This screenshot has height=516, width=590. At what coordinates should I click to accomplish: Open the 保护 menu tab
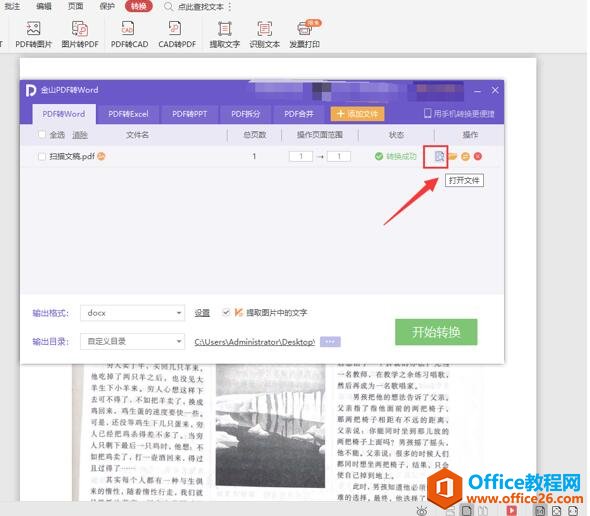point(107,7)
